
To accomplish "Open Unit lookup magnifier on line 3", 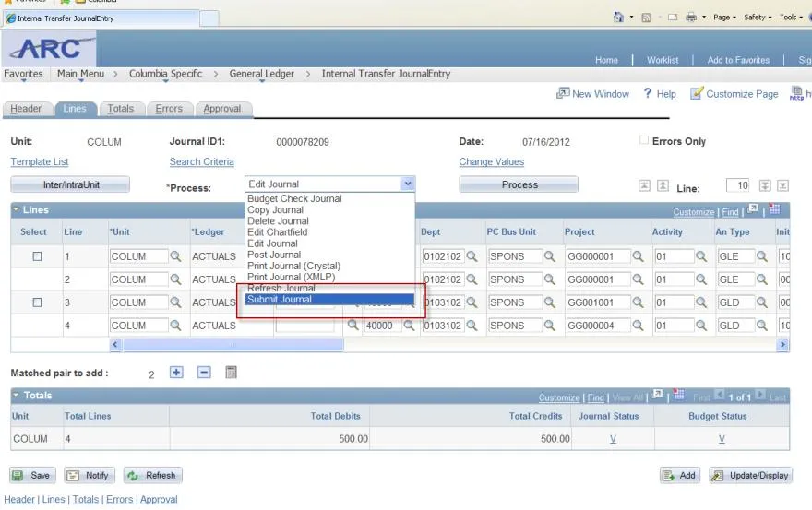I will (x=175, y=302).
